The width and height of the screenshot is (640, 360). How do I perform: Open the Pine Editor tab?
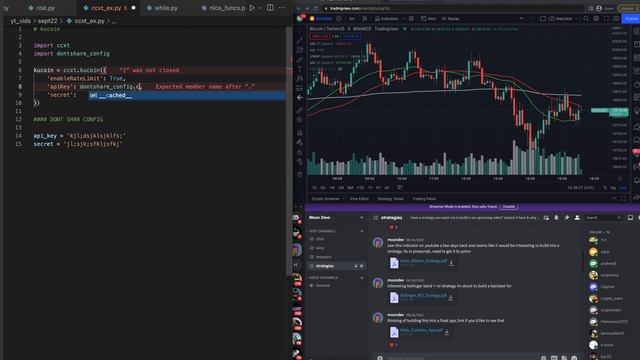[360, 199]
